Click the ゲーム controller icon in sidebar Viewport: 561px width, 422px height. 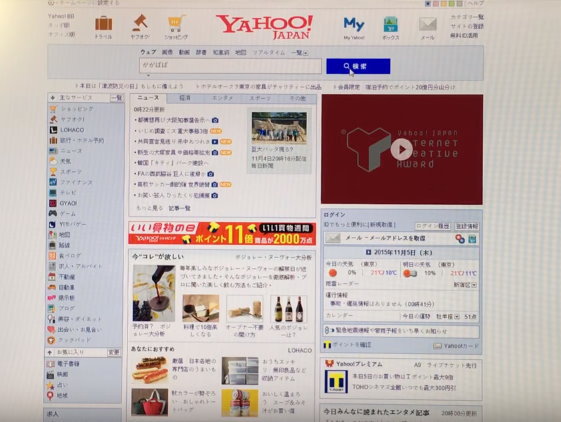[53, 214]
